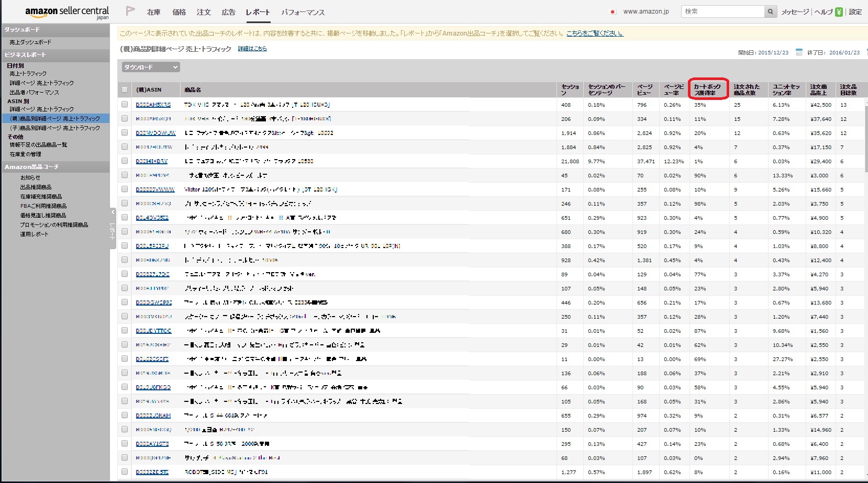Check the row showing 651 sessions
Image resolution: width=868 pixels, height=483 pixels.
[125, 218]
